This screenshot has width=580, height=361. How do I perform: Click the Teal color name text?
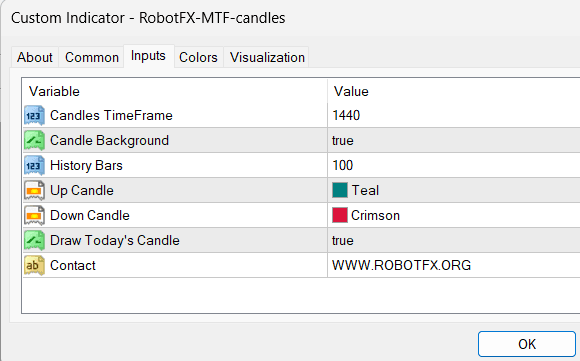tap(365, 190)
